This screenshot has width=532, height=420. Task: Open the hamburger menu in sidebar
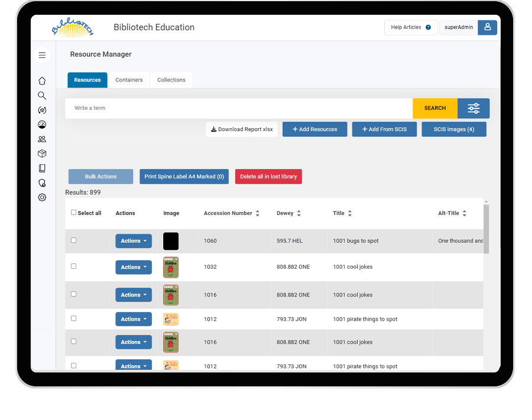[x=42, y=55]
